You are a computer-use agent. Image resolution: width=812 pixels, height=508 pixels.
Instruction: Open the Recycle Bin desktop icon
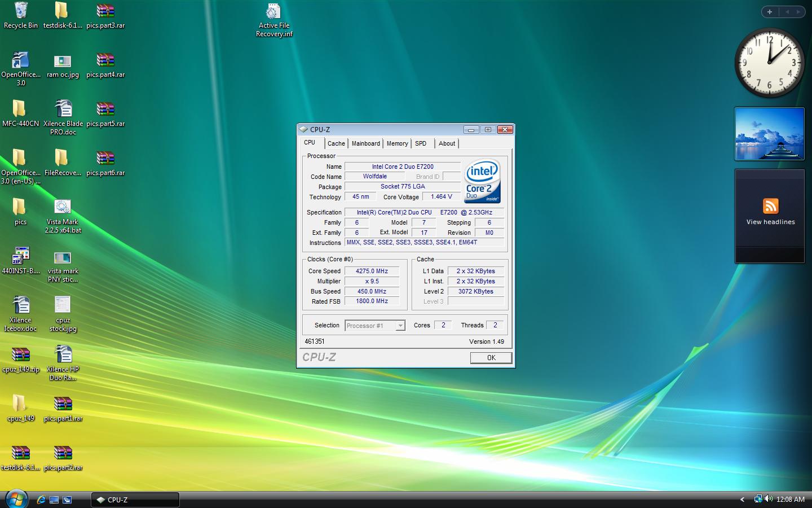coord(21,15)
